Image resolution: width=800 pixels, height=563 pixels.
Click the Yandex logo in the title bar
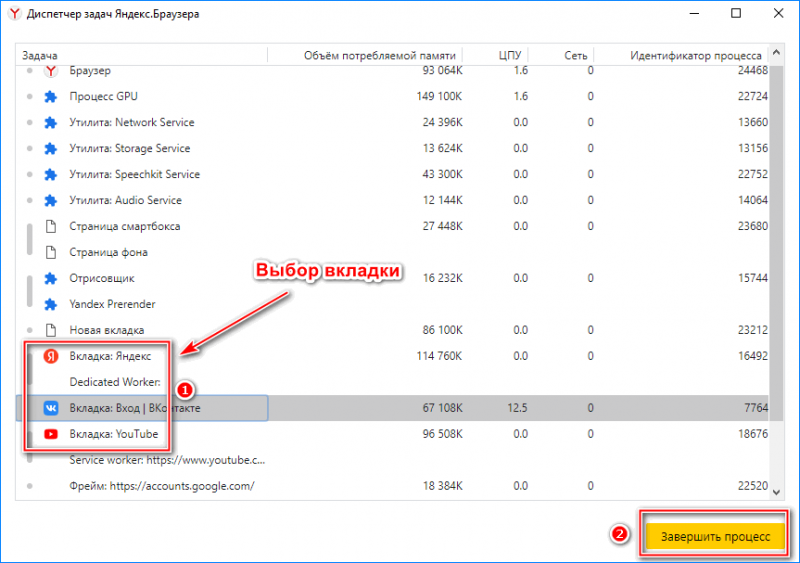click(x=14, y=14)
